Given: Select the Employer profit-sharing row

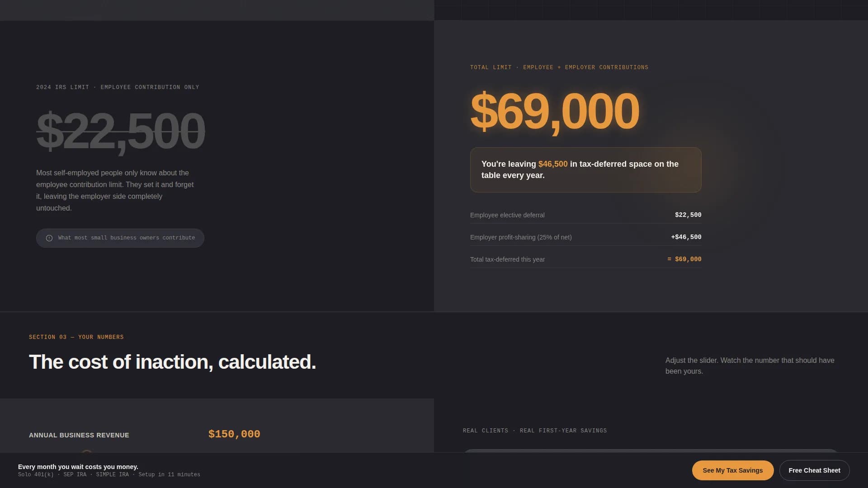Looking at the screenshot, I should (x=585, y=237).
